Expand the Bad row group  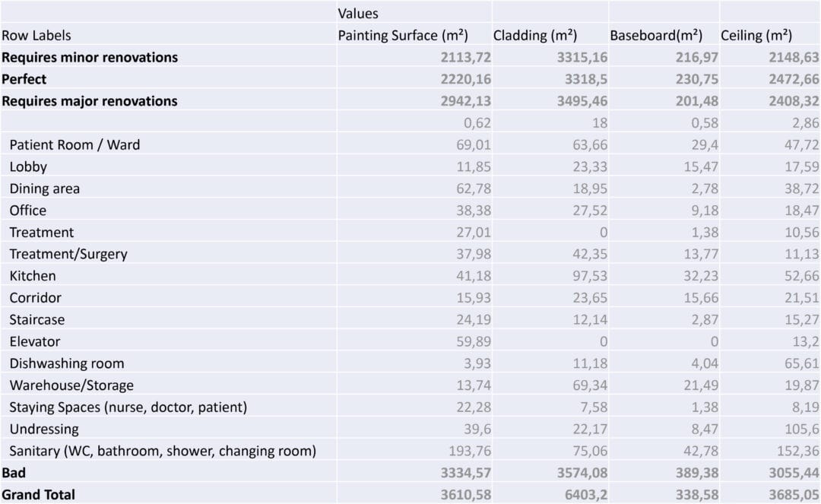click(14, 473)
